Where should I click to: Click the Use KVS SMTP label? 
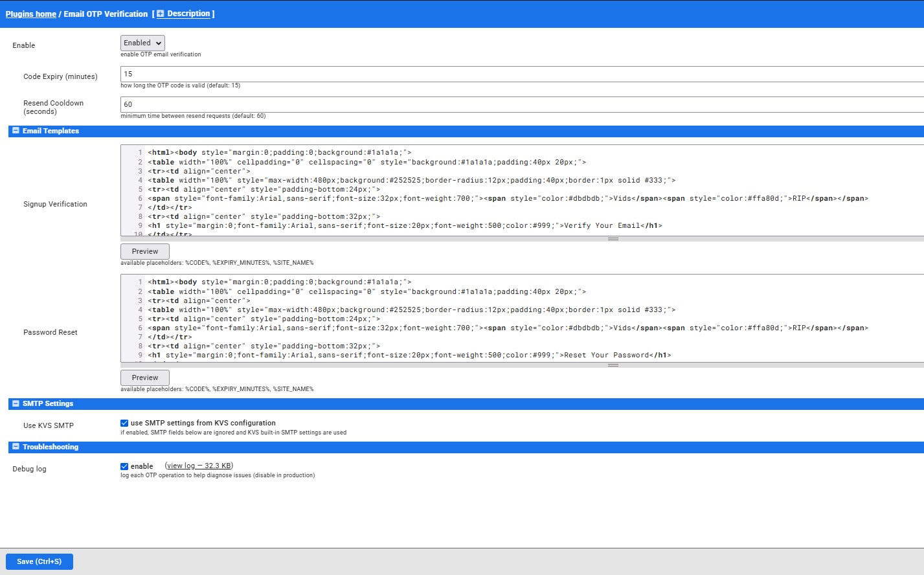pyautogui.click(x=49, y=425)
